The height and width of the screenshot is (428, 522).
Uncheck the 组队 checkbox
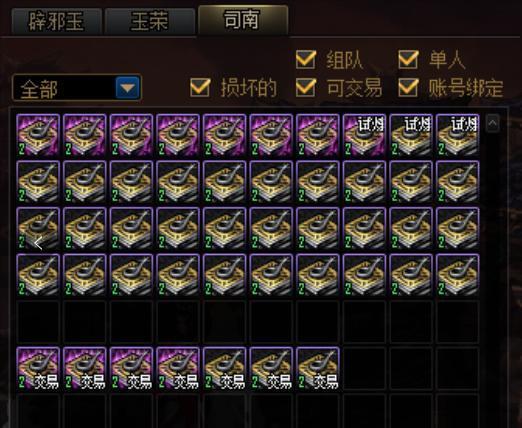[306, 59]
